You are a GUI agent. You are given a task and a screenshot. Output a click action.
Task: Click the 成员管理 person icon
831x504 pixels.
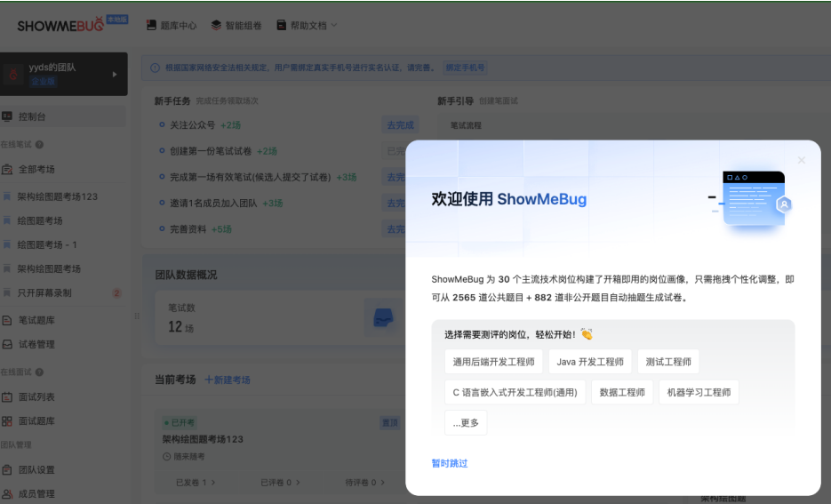(x=7, y=494)
